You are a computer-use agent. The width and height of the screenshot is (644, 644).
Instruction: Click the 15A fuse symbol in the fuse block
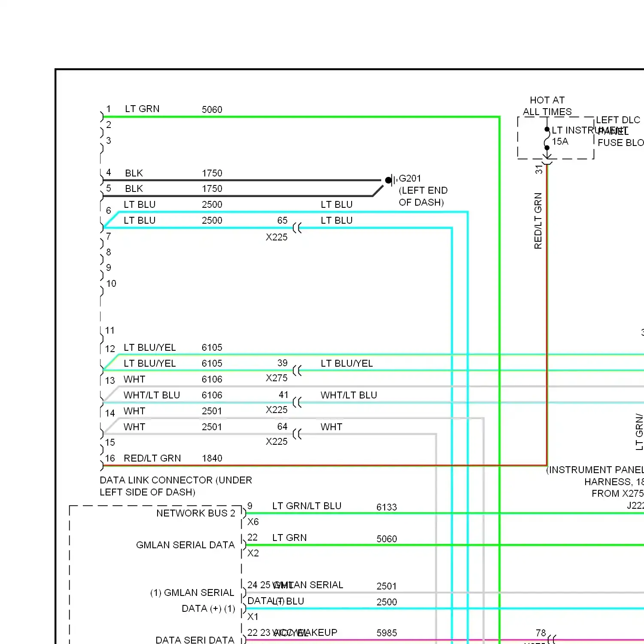click(x=547, y=138)
